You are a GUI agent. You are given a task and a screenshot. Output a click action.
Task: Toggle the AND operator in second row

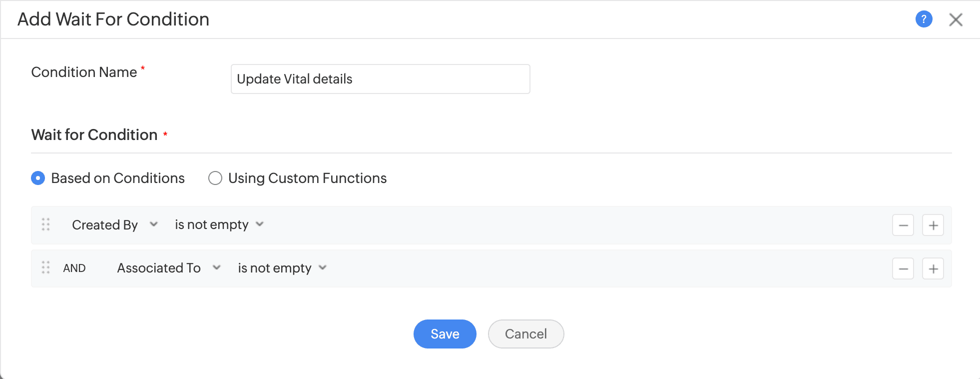[x=74, y=268]
